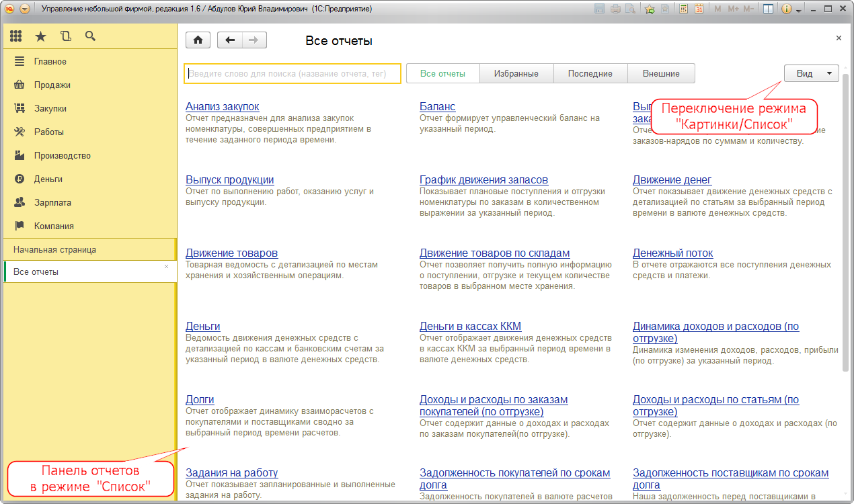Open Favorites star in sidebar toolbar
854x504 pixels.
click(41, 36)
